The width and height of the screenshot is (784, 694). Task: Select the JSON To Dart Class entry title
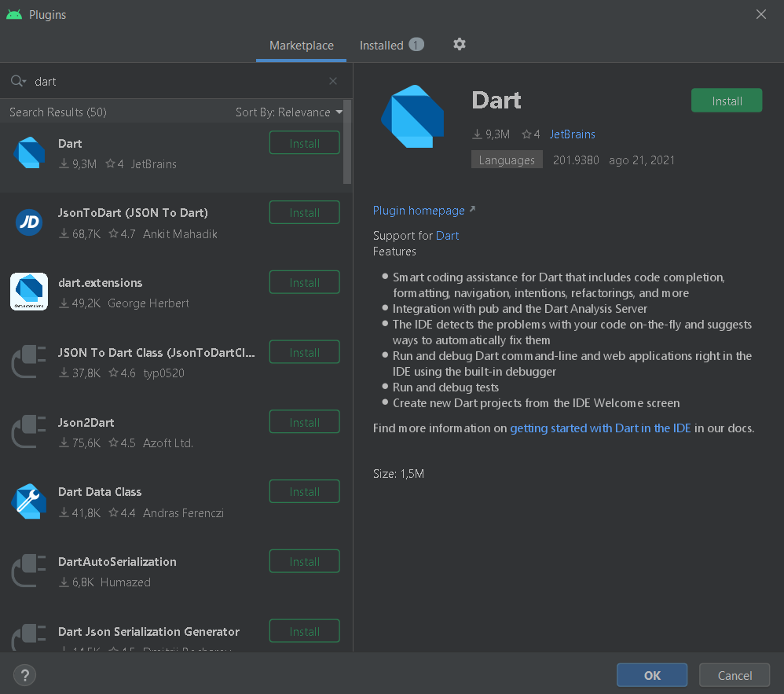point(156,353)
